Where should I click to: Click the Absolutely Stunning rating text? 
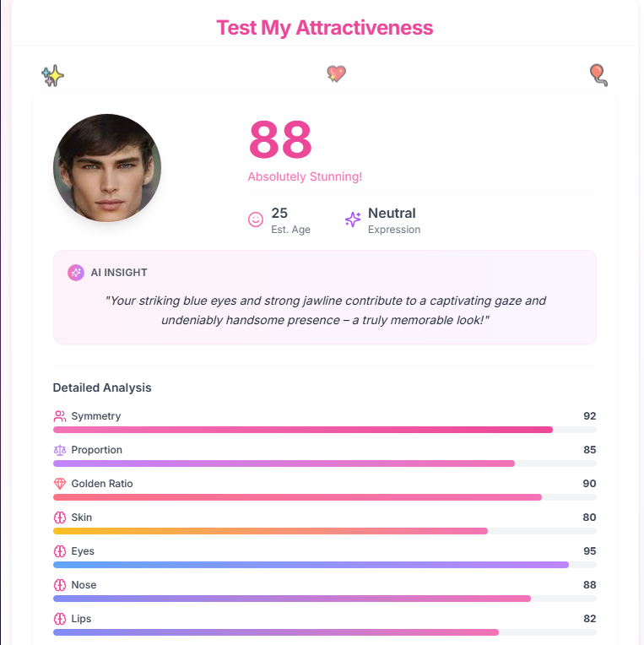pyautogui.click(x=305, y=177)
